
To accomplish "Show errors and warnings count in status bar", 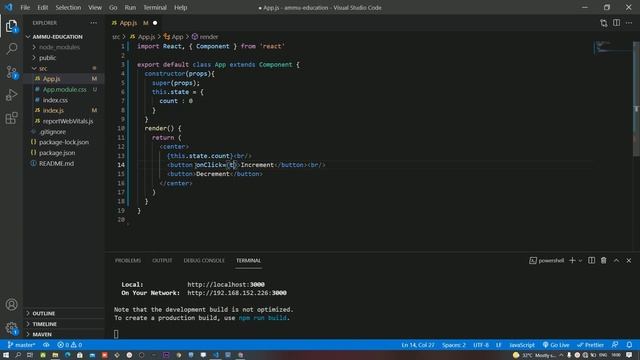I will point(70,345).
